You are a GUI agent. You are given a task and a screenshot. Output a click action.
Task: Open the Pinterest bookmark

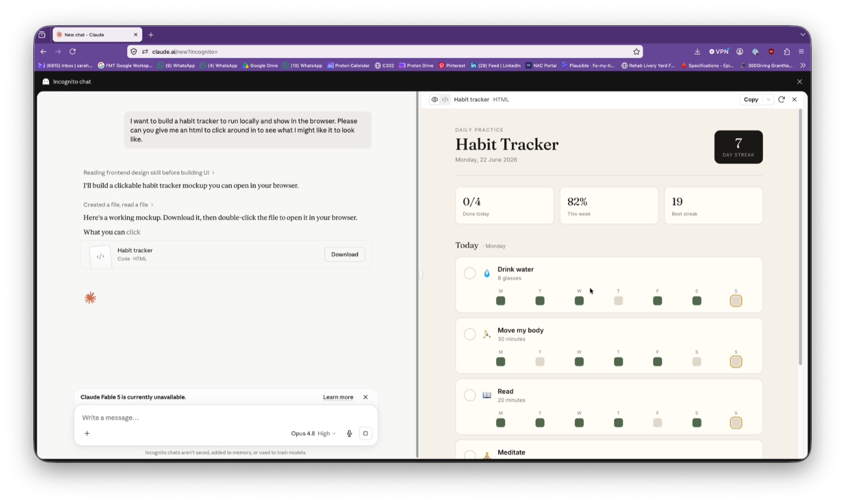coord(452,65)
